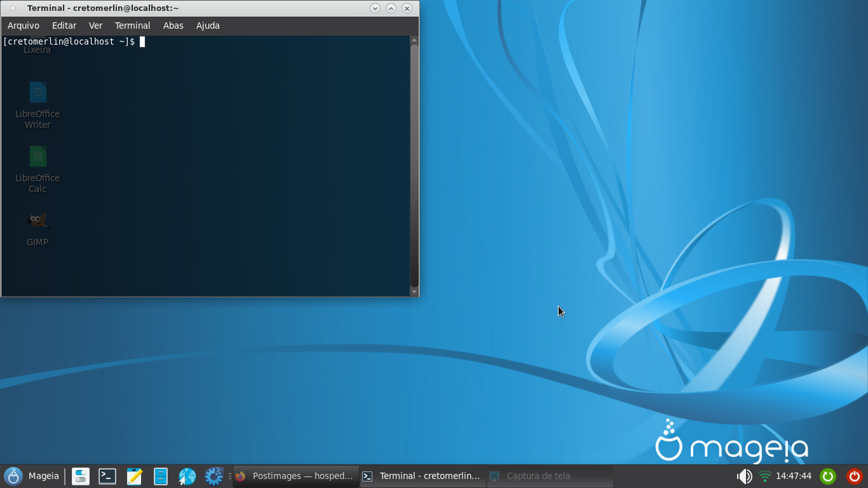The height and width of the screenshot is (488, 868).
Task: Select the Terminal - cretomerlin taskbar button
Action: [x=422, y=476]
